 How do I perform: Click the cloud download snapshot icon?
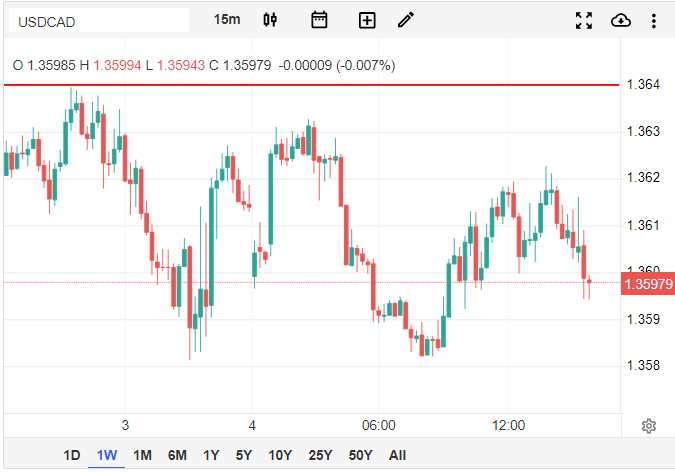tap(620, 20)
